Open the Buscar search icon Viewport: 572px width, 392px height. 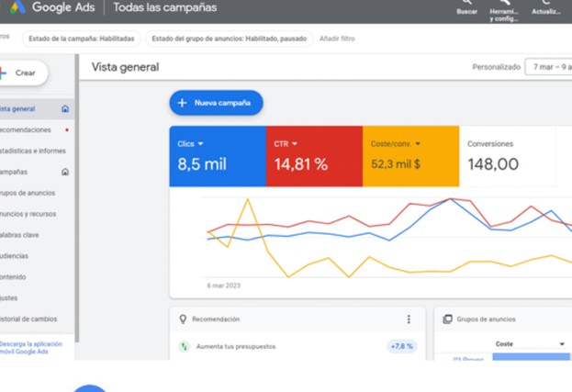coord(467,2)
